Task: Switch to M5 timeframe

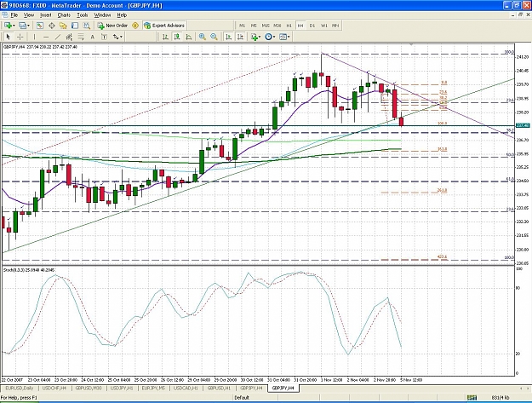Action: coord(254,26)
